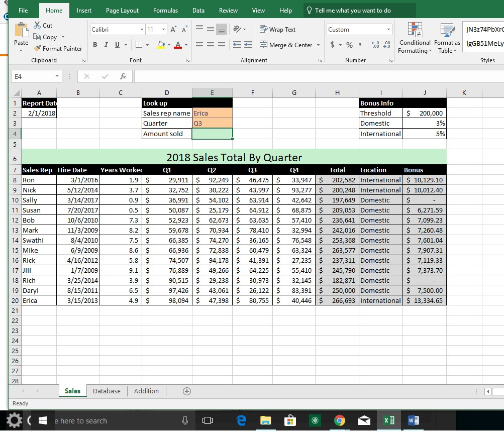Viewport: 504px width, 433px height.
Task: Apply Format as Table
Action: pyautogui.click(x=447, y=38)
